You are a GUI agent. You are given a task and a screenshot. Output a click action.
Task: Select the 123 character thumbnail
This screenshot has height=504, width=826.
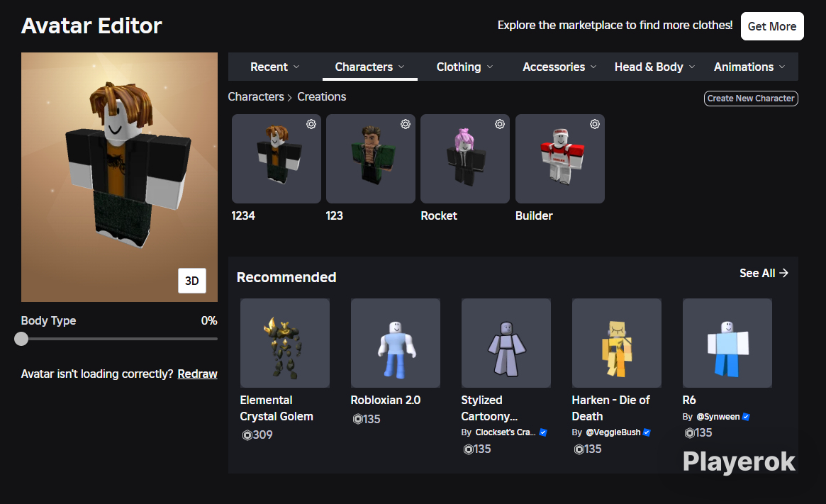tap(370, 159)
